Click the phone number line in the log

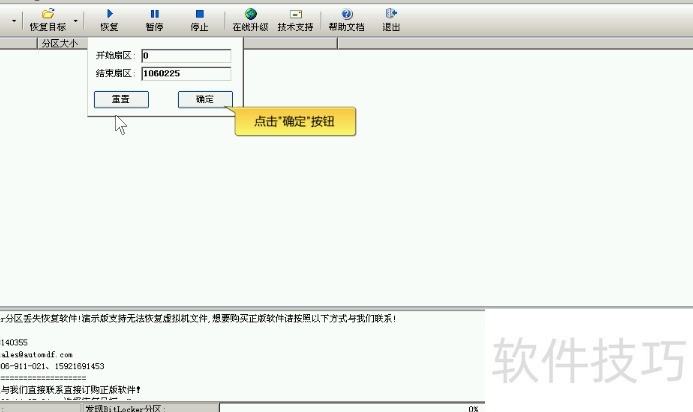tap(52, 366)
